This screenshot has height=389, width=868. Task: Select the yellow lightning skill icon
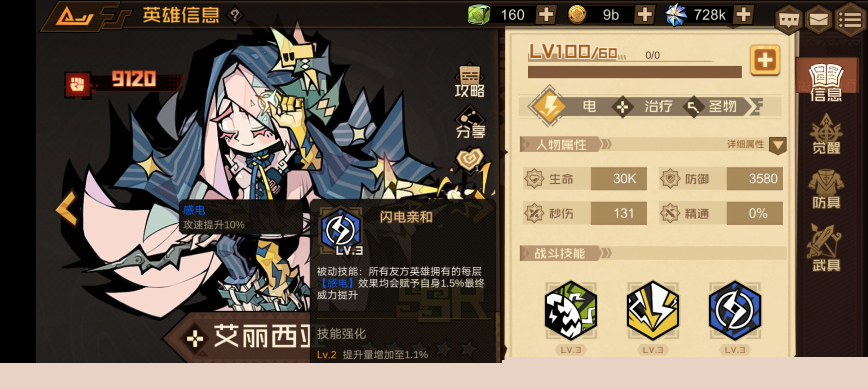coord(653,310)
